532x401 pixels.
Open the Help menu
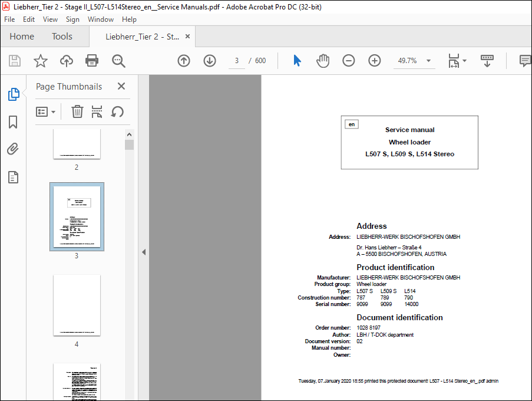[129, 19]
